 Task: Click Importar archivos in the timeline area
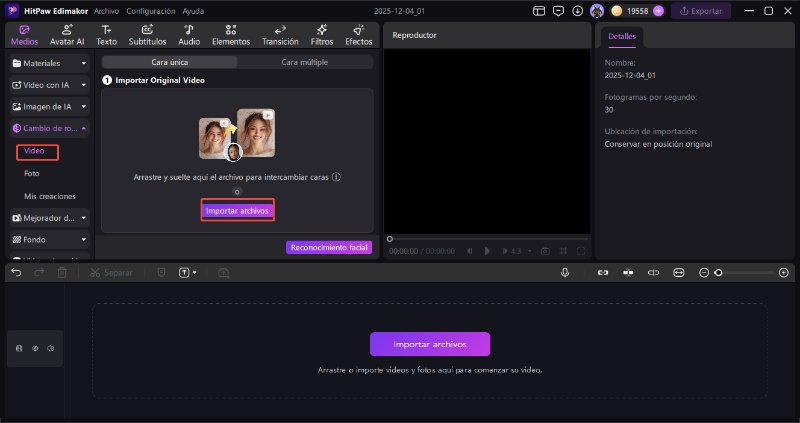(430, 344)
